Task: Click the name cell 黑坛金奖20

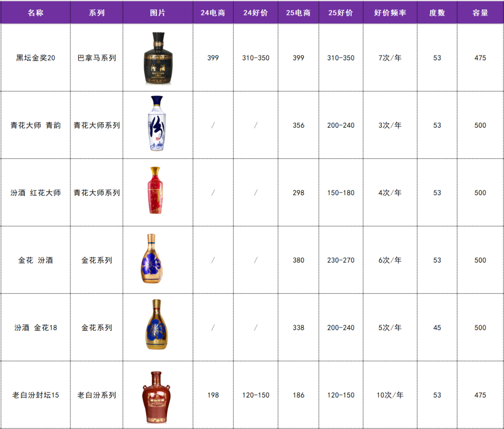Action: [x=35, y=58]
